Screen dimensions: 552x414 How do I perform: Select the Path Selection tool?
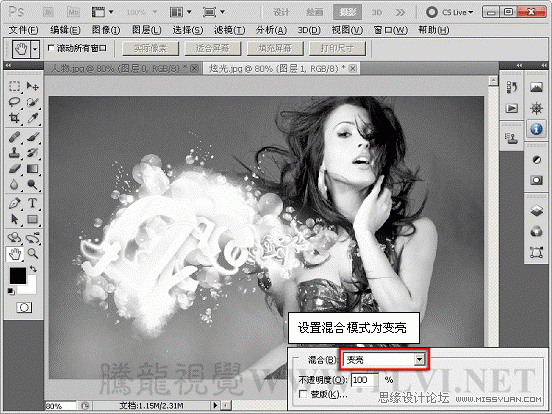coord(14,219)
